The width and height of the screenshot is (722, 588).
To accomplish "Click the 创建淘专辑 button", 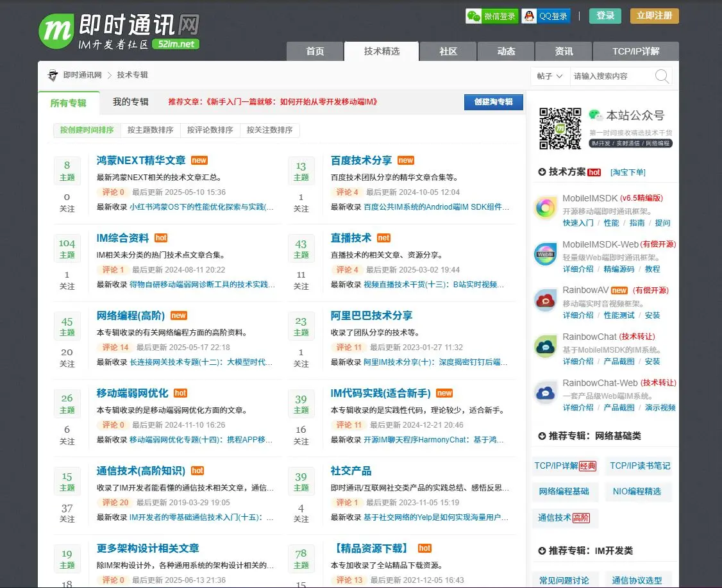I will pos(493,102).
